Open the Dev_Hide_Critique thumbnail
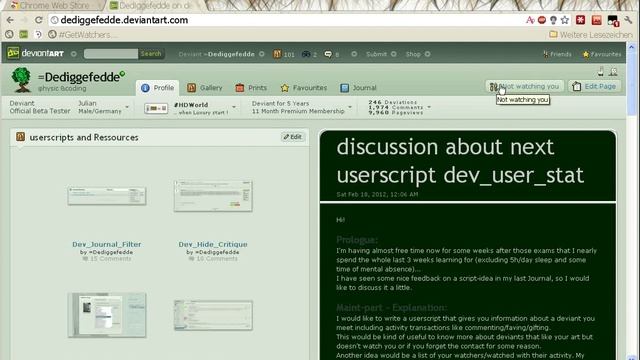640x360 pixels. tap(213, 196)
